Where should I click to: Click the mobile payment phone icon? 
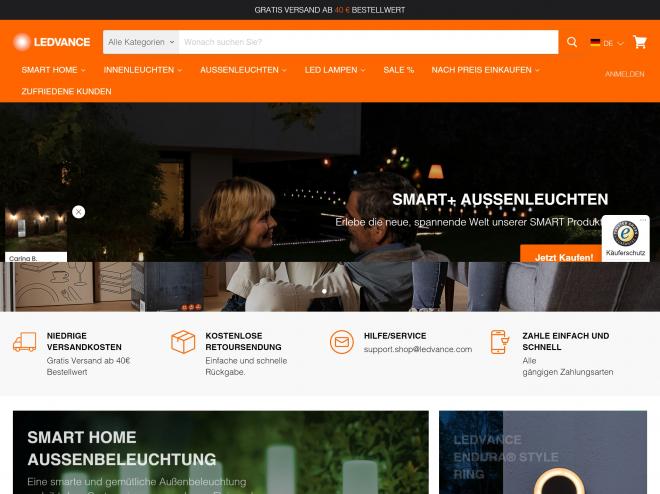[x=500, y=342]
